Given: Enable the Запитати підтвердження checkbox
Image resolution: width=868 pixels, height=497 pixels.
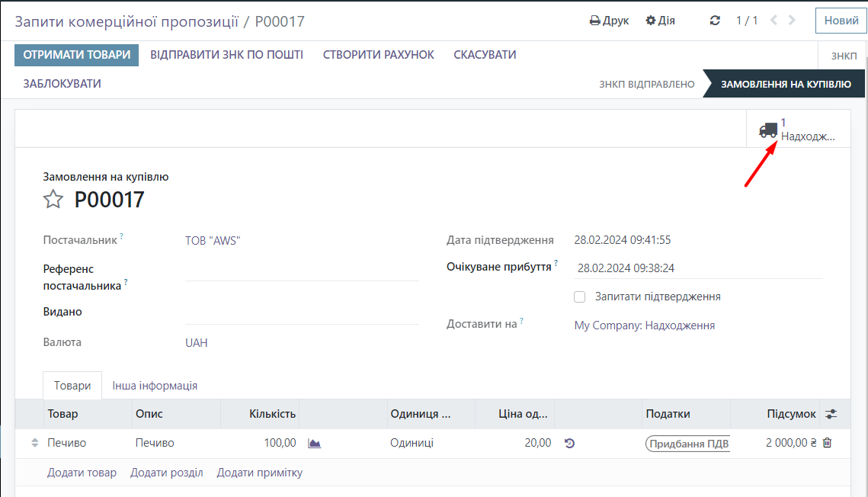Looking at the screenshot, I should click(580, 297).
